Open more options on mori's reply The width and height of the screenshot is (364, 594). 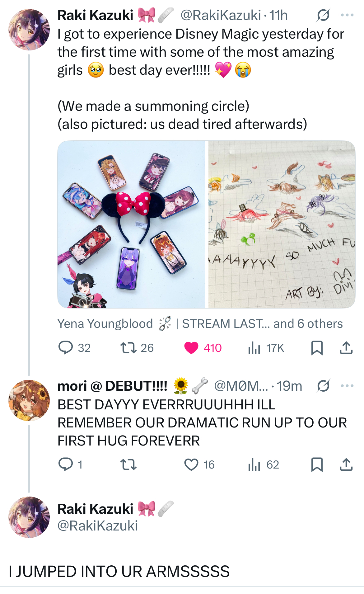pos(347,386)
